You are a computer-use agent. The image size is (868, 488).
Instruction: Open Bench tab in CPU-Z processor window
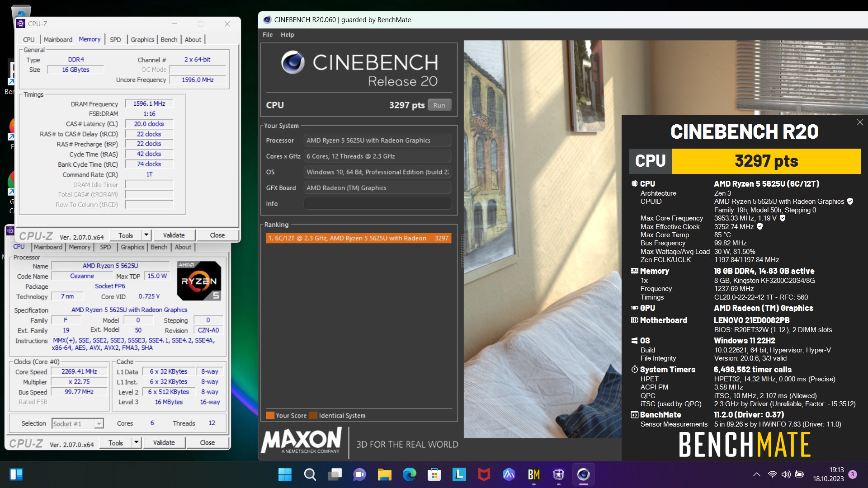(x=159, y=247)
